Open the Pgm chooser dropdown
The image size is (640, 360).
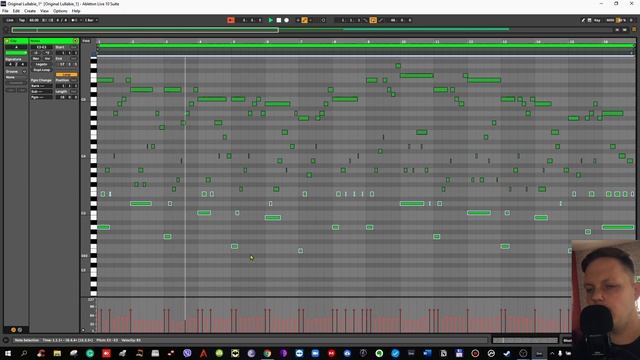click(42, 97)
